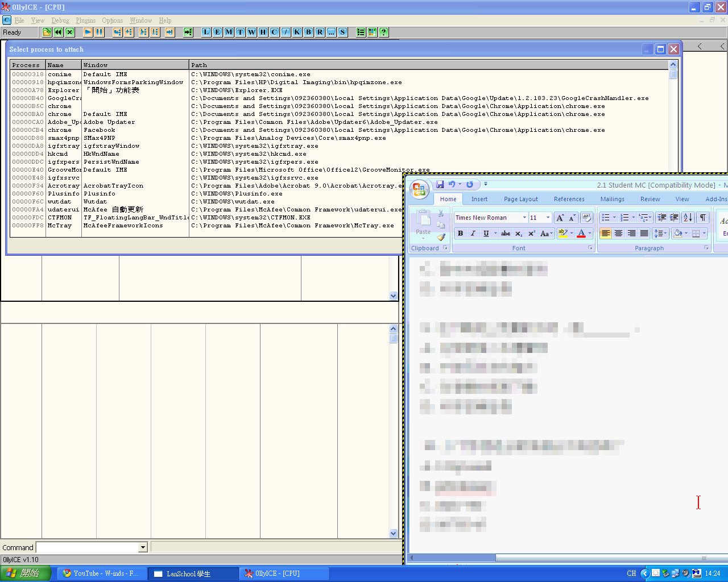The image size is (728, 582).
Task: Sort by Path column header
Action: pyautogui.click(x=429, y=65)
